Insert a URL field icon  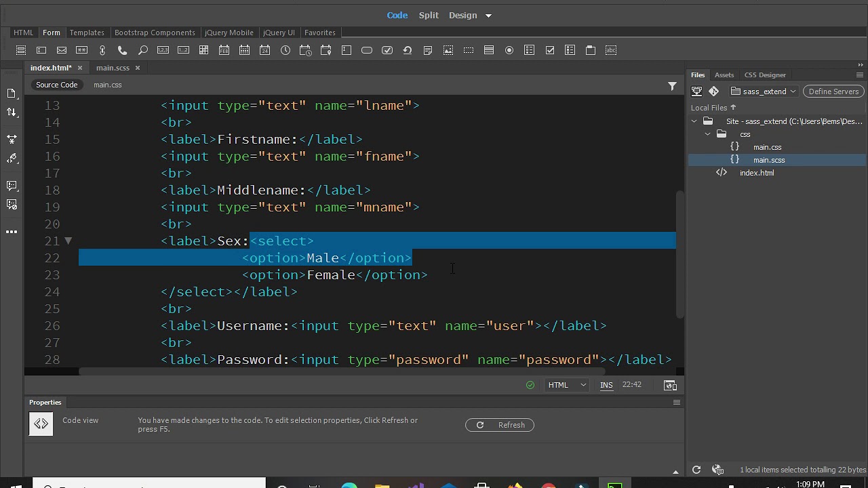coord(102,50)
